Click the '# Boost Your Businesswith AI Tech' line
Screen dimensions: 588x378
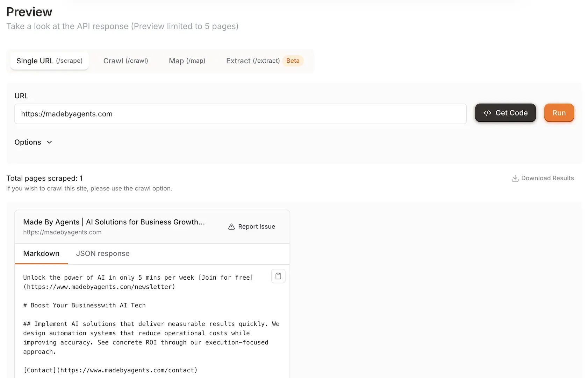pyautogui.click(x=85, y=305)
